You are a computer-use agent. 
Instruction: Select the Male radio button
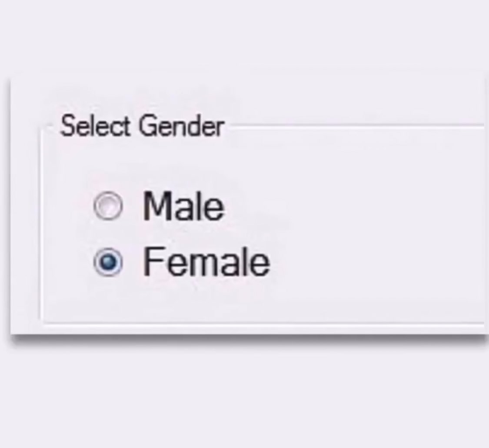(108, 207)
